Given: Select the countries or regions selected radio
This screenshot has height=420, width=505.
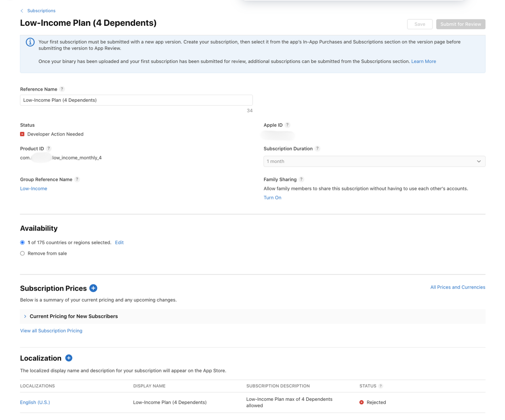Looking at the screenshot, I should pyautogui.click(x=22, y=242).
